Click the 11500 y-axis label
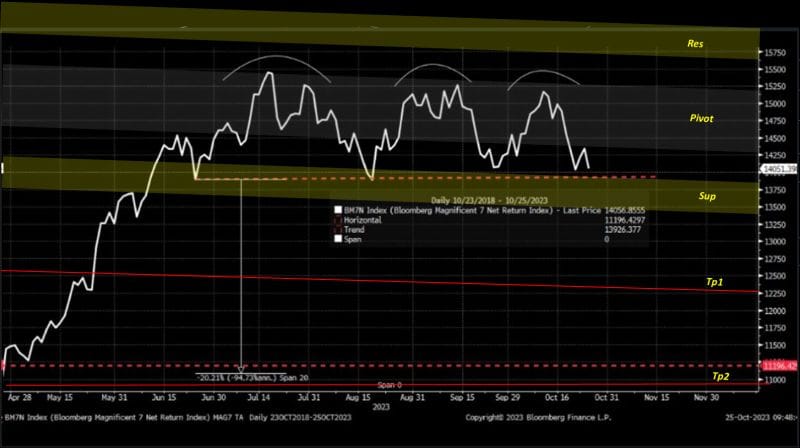This screenshot has height=448, width=800. 776,345
